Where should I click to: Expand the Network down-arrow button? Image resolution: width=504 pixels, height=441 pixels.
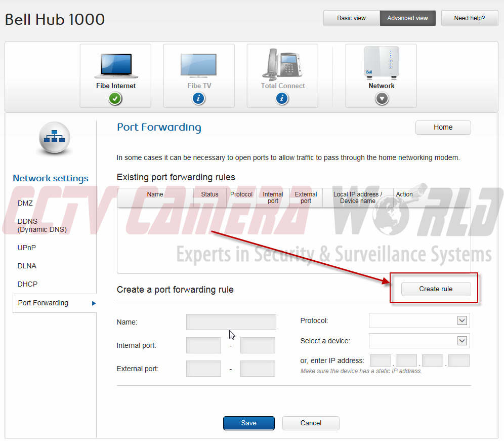(x=382, y=99)
